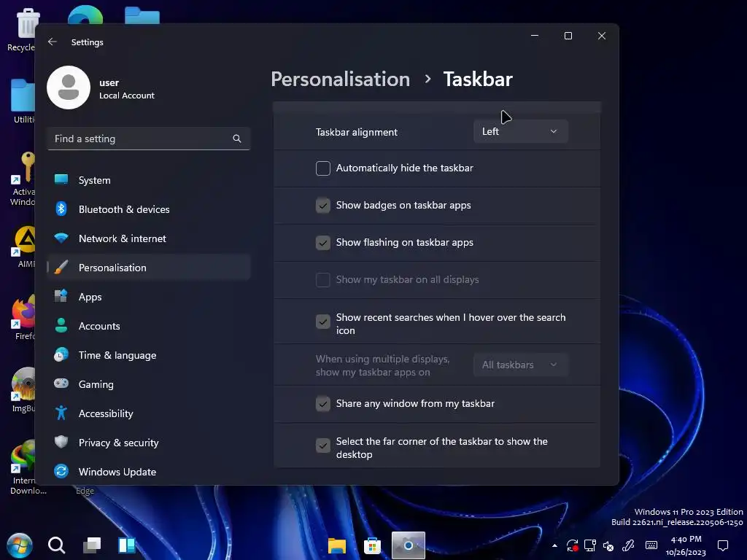Click the back arrow in Settings

point(53,42)
